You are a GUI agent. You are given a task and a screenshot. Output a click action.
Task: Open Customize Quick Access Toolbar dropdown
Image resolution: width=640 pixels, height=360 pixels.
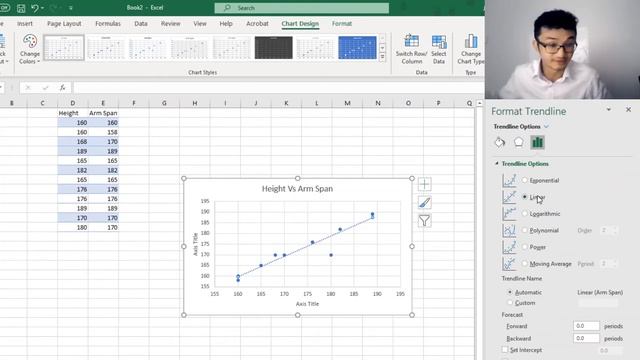(x=71, y=8)
